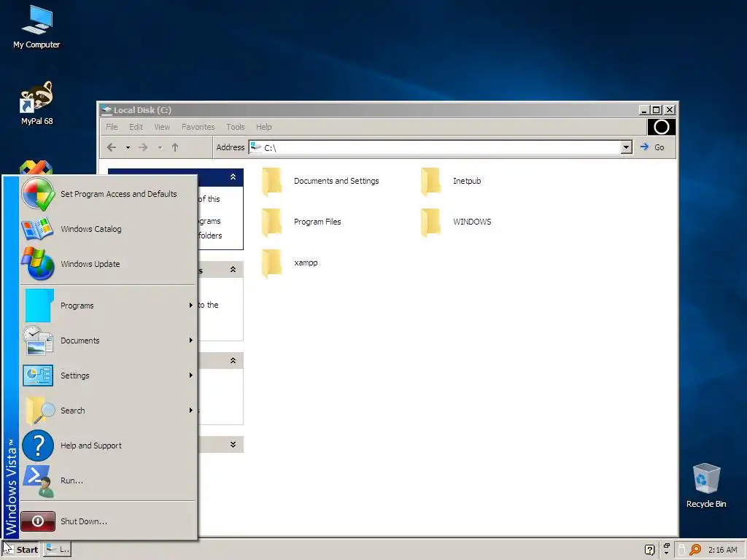Click the Local Disk title bar drive icon
Viewport: 747px width, 560px height.
tap(107, 110)
